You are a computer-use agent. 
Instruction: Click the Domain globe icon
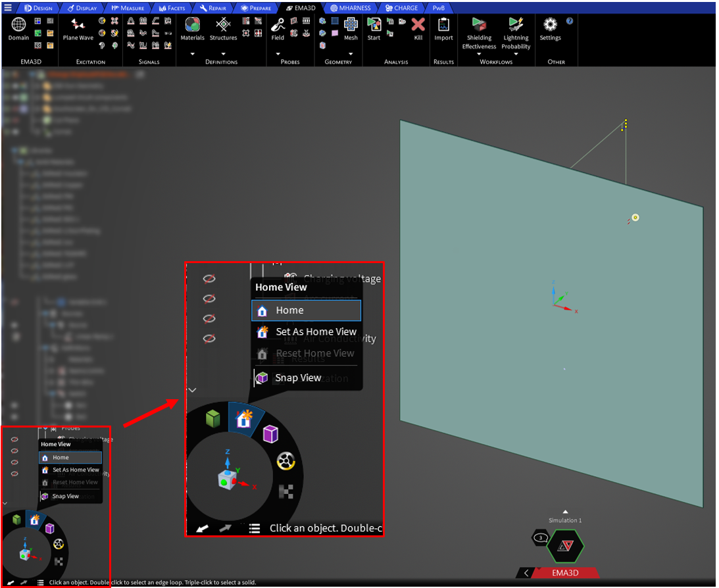[x=18, y=25]
